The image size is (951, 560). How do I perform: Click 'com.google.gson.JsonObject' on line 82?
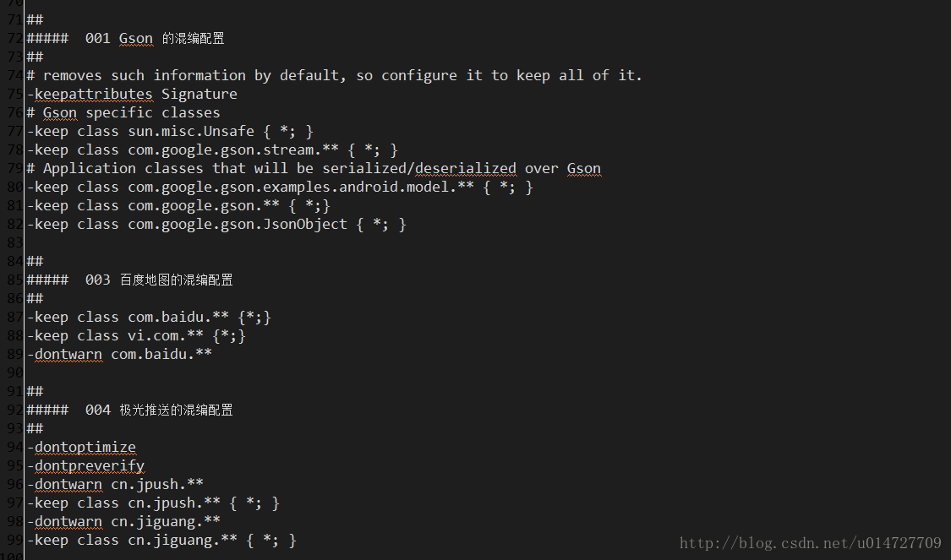pyautogui.click(x=238, y=224)
